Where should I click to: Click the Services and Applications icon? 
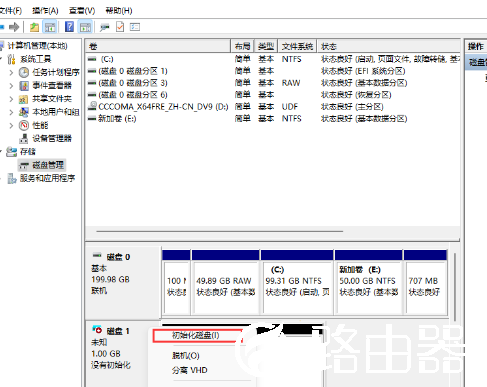pos(12,178)
